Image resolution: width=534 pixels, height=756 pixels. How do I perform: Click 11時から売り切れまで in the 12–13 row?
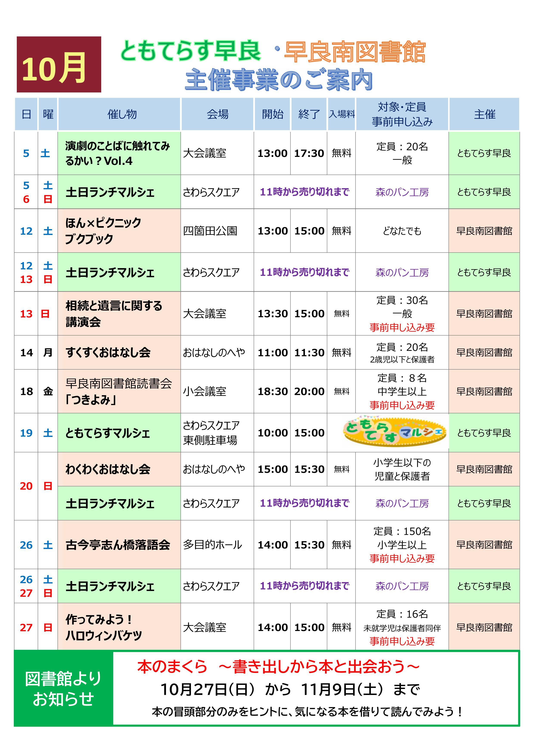(x=304, y=272)
